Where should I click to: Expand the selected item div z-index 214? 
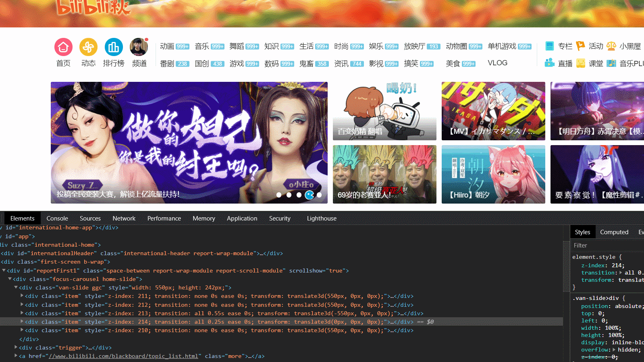(x=22, y=322)
